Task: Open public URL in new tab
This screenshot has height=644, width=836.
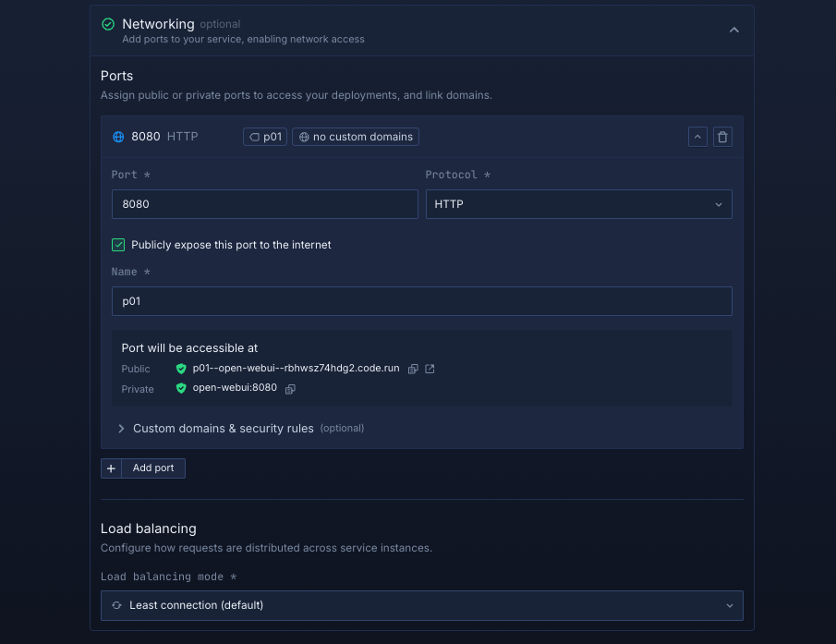Action: (x=430, y=369)
